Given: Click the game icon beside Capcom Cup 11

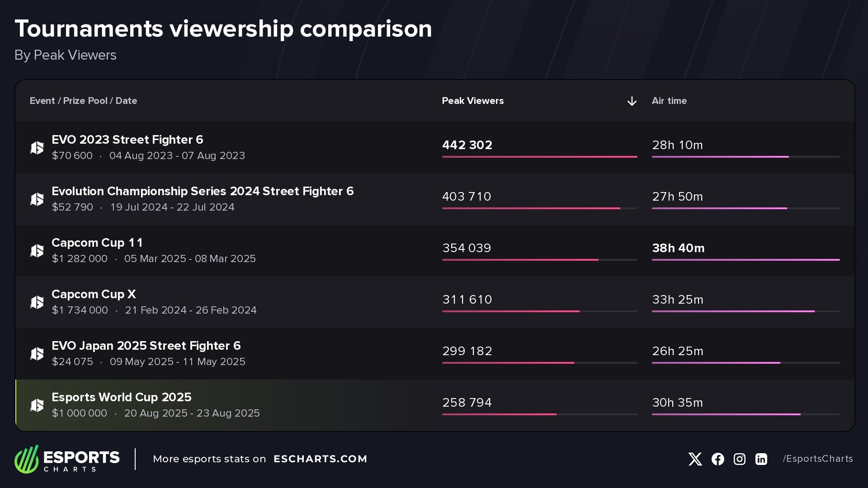Looking at the screenshot, I should point(37,251).
